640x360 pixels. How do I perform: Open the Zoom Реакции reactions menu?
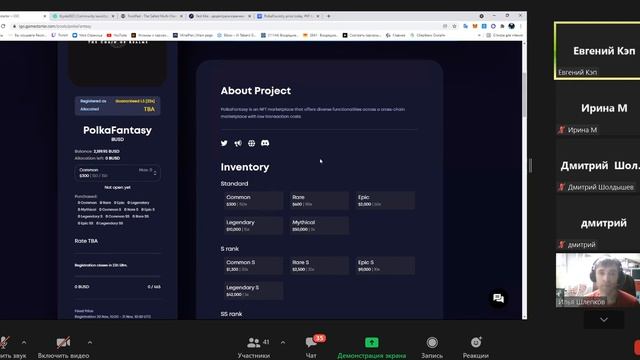coord(476,347)
